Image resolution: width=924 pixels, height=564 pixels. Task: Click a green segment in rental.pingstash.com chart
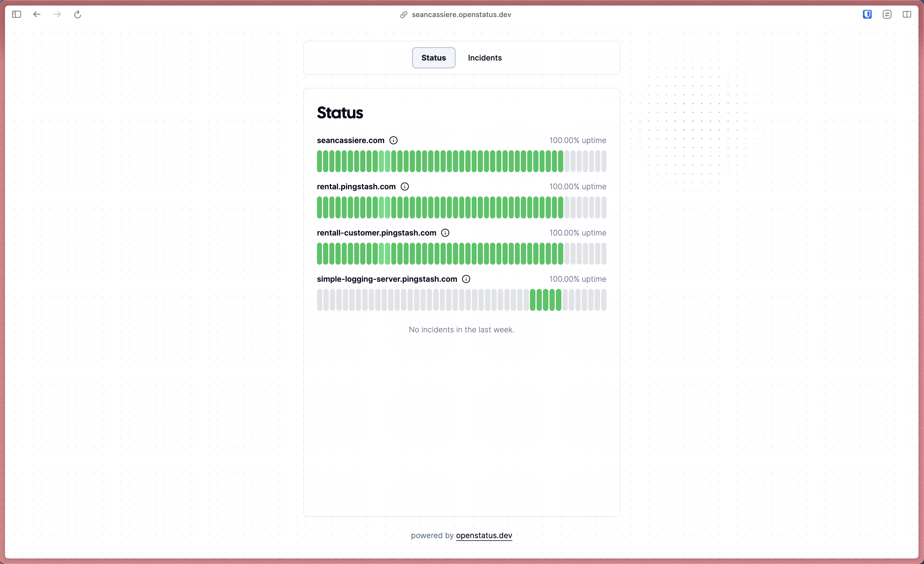click(x=412, y=207)
